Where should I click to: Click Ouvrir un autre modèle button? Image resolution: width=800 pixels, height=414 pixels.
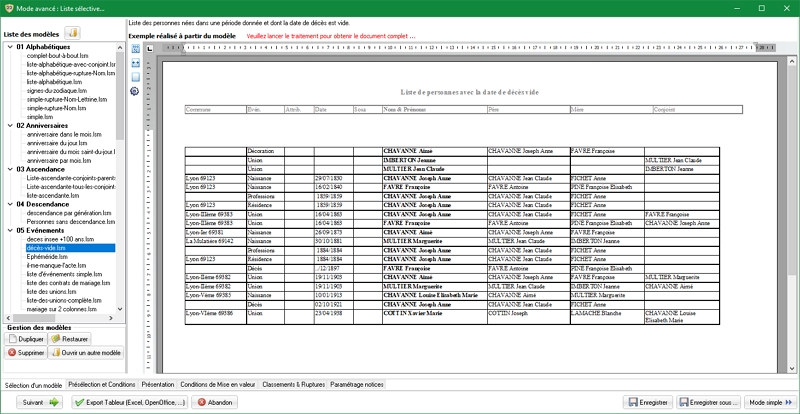point(86,353)
